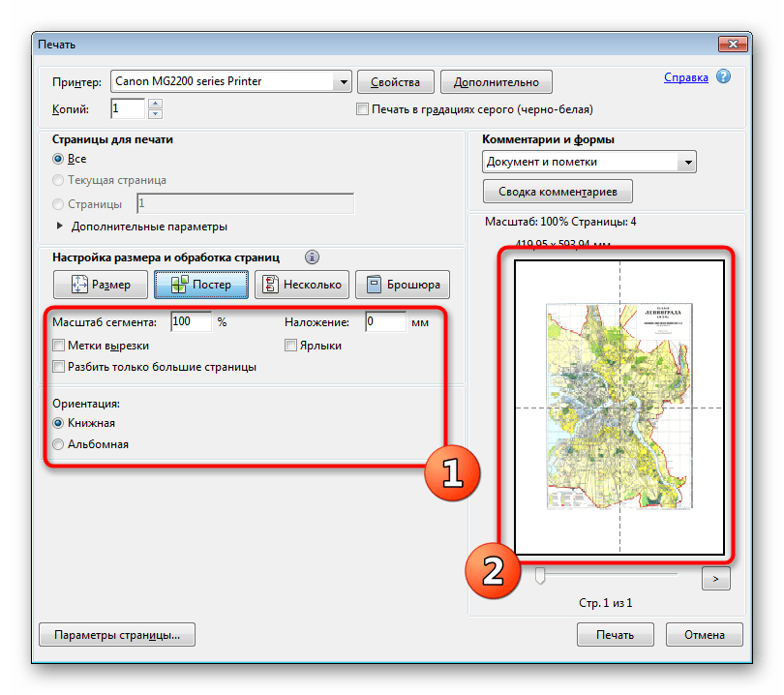Click the info icon beside page sizing heading
Viewport: 784px width, 695px height.
(312, 257)
